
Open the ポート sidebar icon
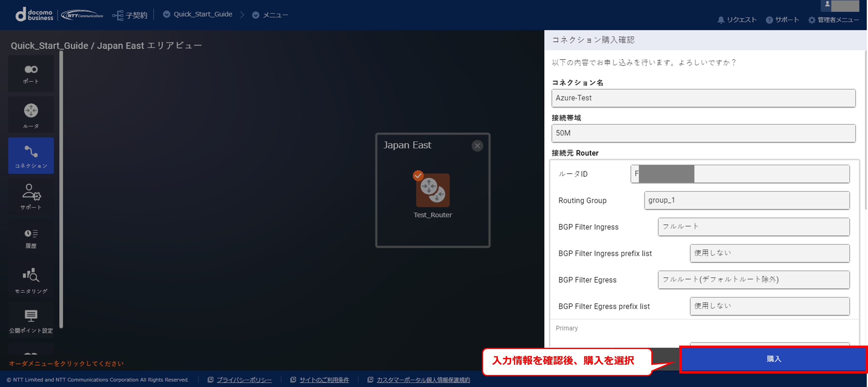click(x=31, y=74)
